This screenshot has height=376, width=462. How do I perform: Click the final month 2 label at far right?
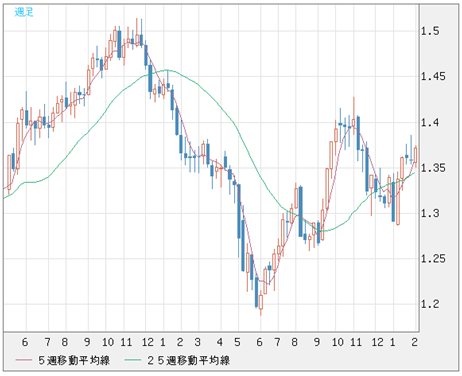(414, 342)
